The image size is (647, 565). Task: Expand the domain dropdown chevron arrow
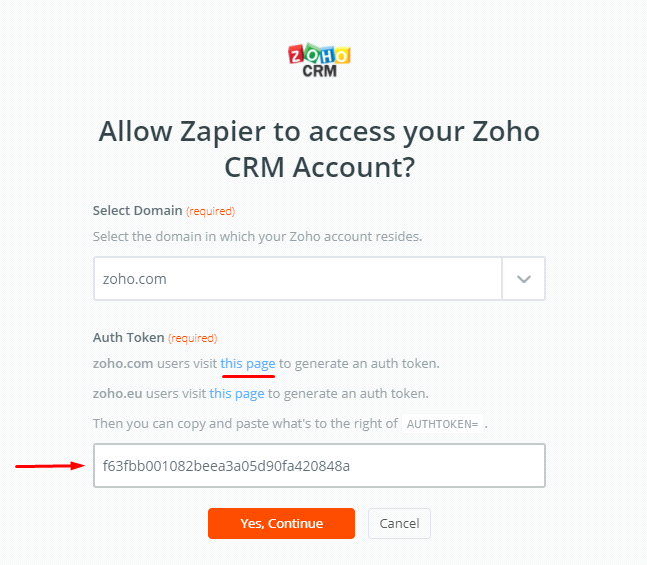coord(523,279)
